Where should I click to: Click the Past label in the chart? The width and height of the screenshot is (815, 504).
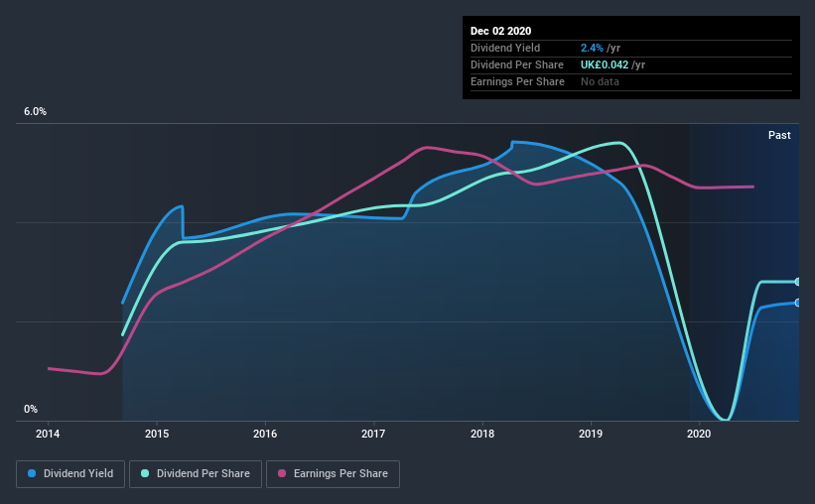point(779,135)
